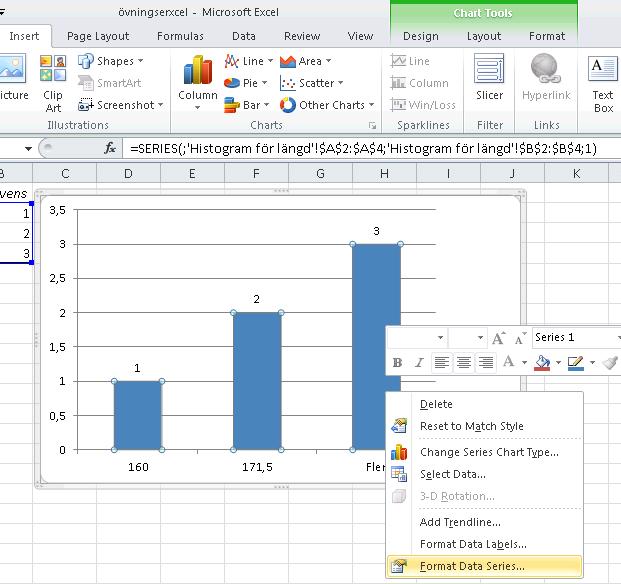Expand the Shape Outline dropdown arrow
Viewport: 621px width, 584px height.
[592, 362]
